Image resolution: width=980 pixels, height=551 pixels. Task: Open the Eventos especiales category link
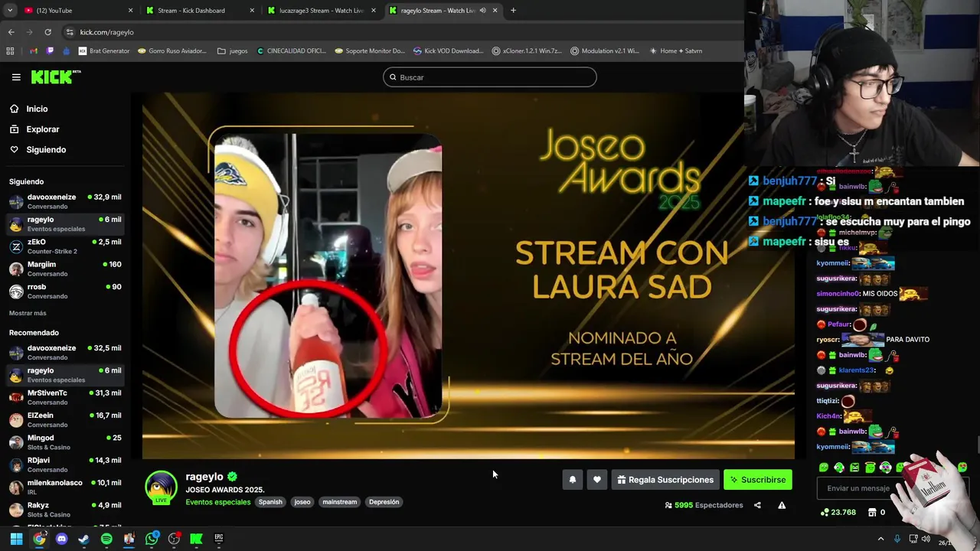(218, 502)
